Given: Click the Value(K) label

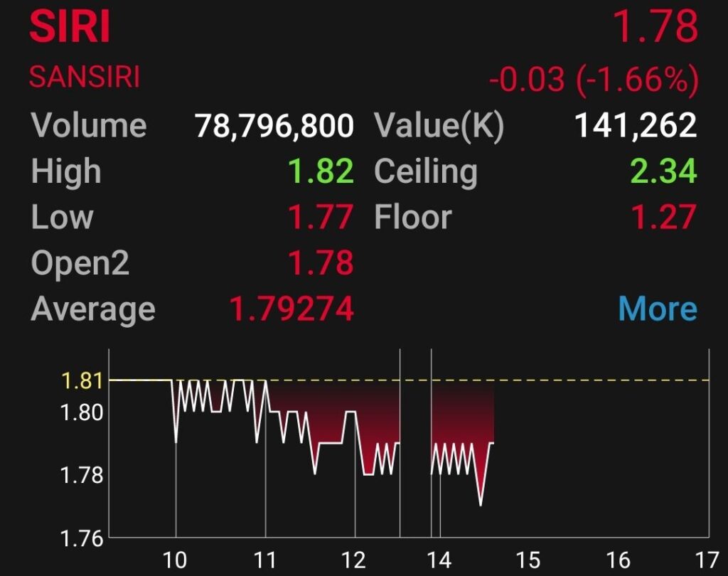Looking at the screenshot, I should (439, 126).
